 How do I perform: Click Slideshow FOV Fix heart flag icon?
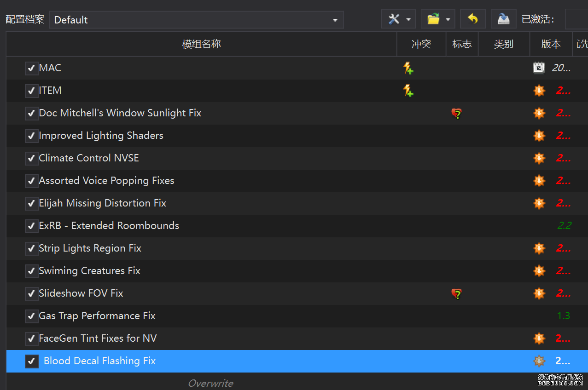tap(456, 293)
